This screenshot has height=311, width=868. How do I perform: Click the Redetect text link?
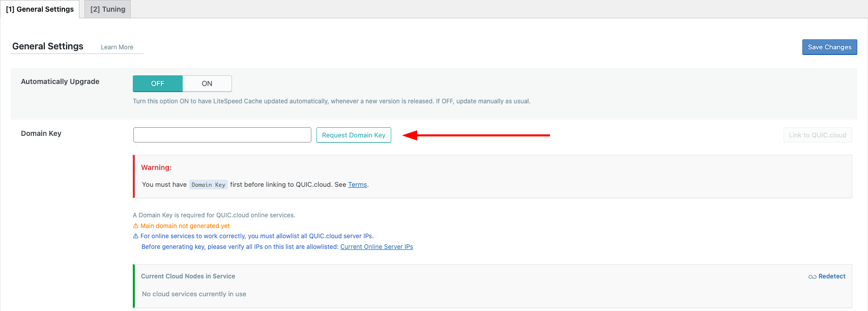pos(832,276)
